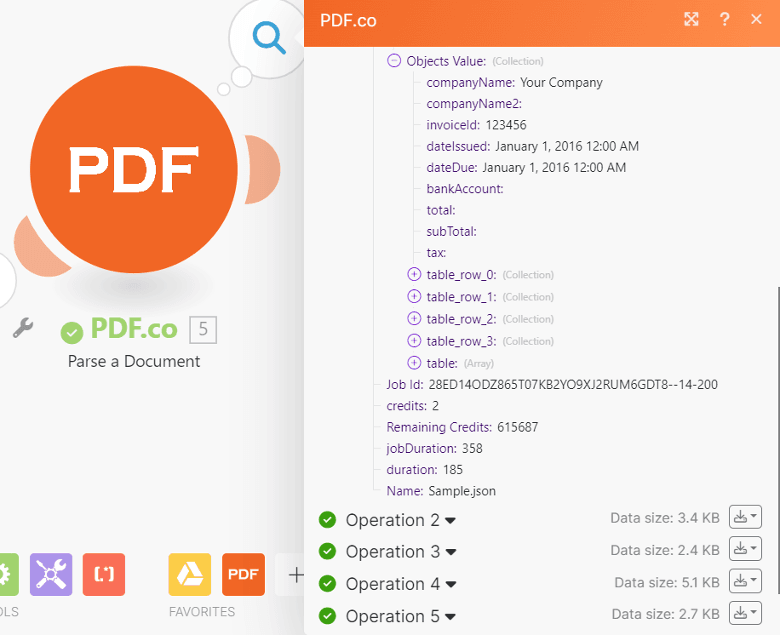Click the wrench icon beside the PDF.co module

tap(23, 328)
